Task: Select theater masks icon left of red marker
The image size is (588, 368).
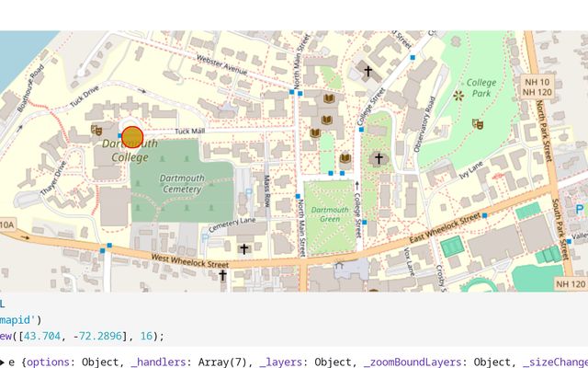Action: 97,131
